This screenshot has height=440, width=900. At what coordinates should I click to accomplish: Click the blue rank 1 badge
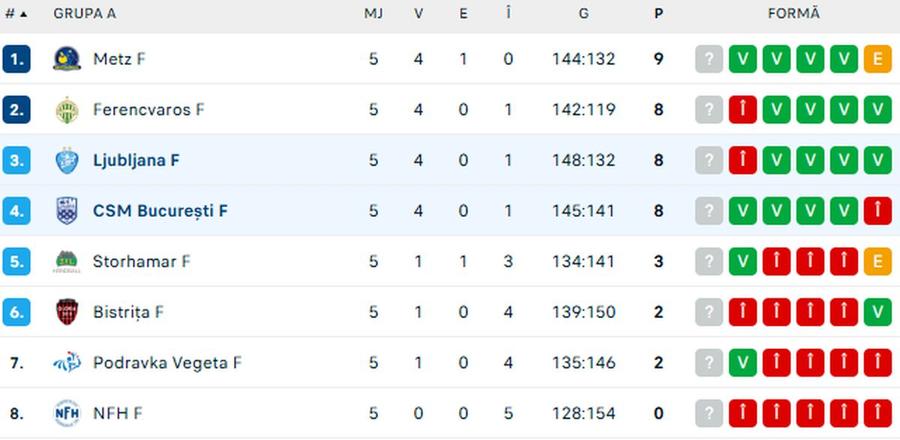tap(17, 59)
